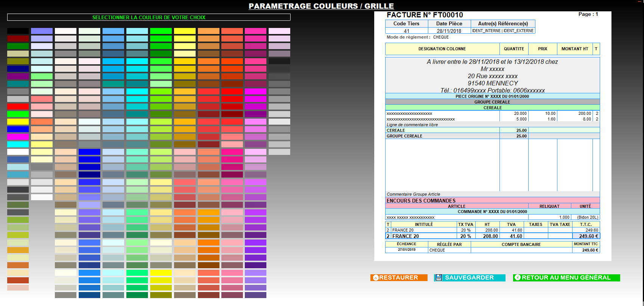Click the SELECTIONNER LA COULEUR DE VOTRE CHOIX banner
Viewport: 644px width, 306px height.
click(149, 17)
